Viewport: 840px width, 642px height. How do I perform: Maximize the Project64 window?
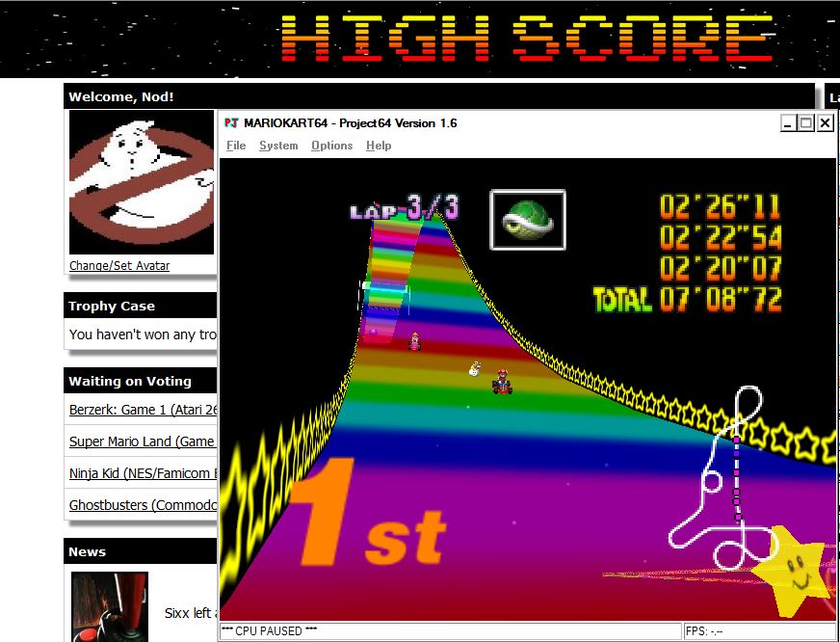[x=806, y=123]
